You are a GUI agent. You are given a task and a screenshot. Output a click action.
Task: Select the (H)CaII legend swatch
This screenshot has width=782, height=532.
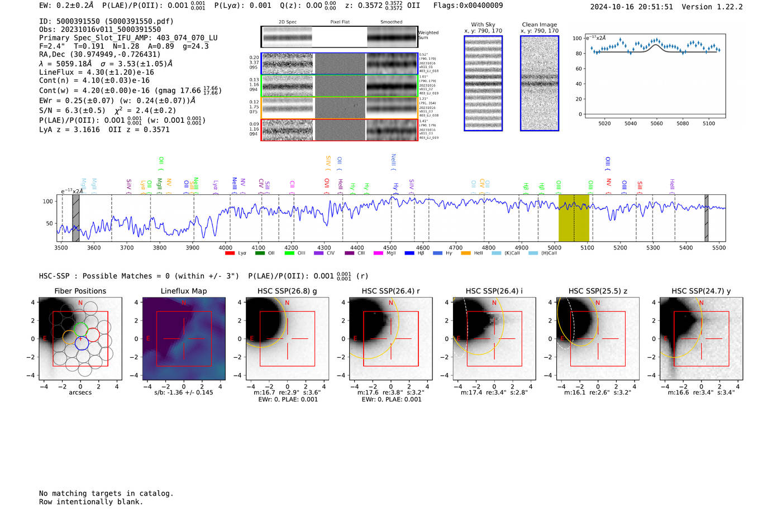pos(533,253)
